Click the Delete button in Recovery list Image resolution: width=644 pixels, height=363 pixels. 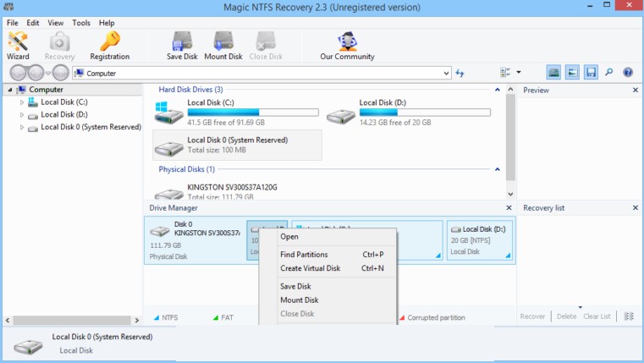[x=566, y=316]
